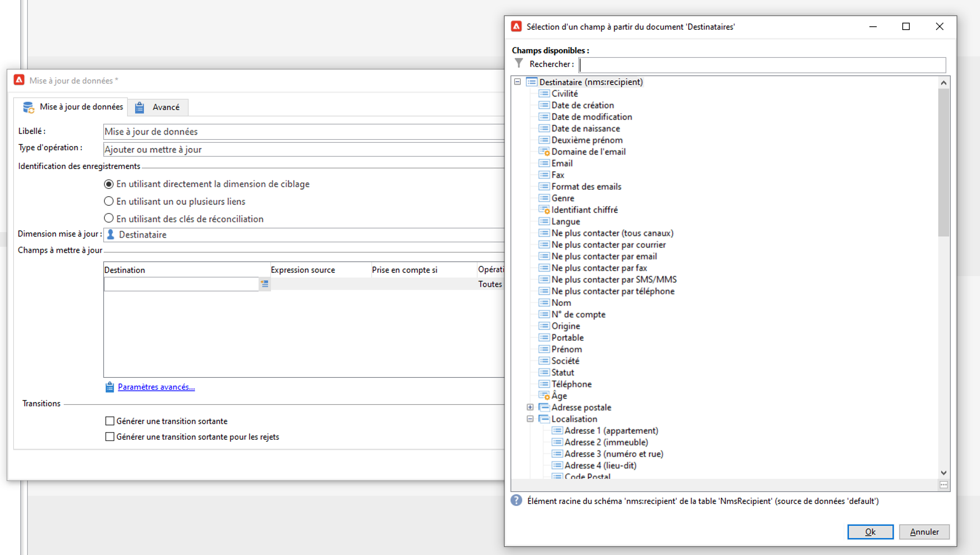Screen dimensions: 980x555
Task: Click in the Rechercher search field
Action: (x=762, y=65)
